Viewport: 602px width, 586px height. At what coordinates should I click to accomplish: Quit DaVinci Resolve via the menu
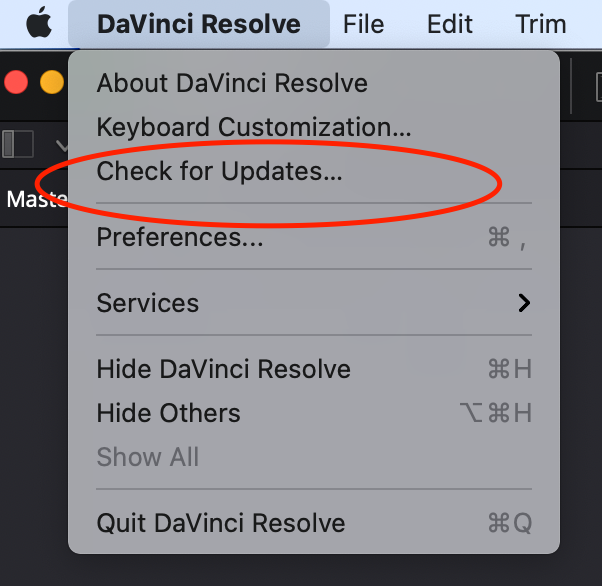(x=220, y=522)
